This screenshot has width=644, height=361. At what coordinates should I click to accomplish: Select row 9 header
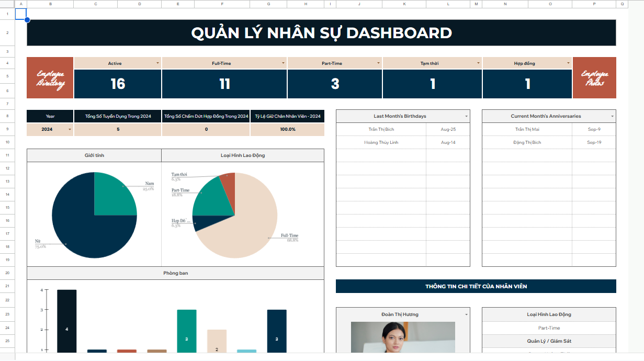[7, 129]
